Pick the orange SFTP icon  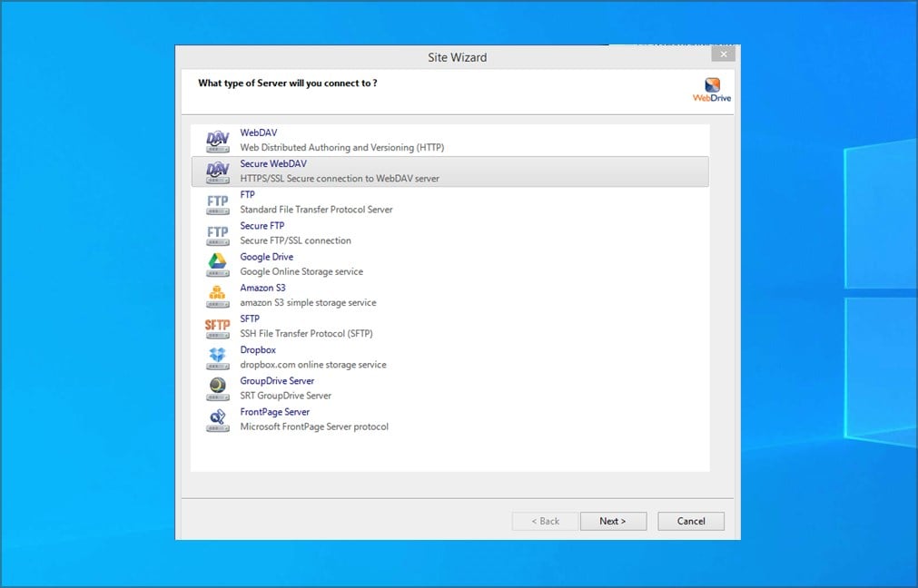(x=217, y=328)
